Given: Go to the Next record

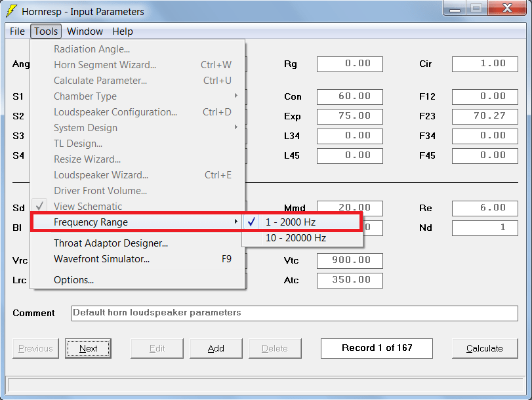Looking at the screenshot, I should click(88, 348).
